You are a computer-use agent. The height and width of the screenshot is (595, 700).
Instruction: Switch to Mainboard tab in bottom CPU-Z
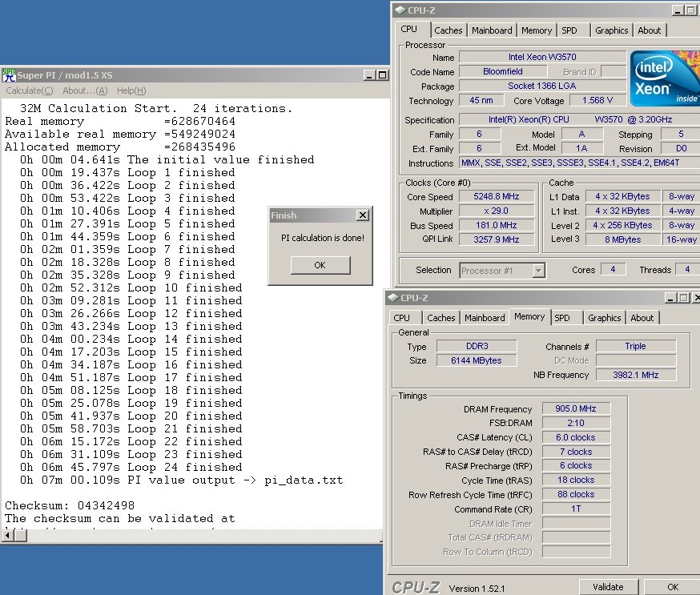click(x=485, y=318)
